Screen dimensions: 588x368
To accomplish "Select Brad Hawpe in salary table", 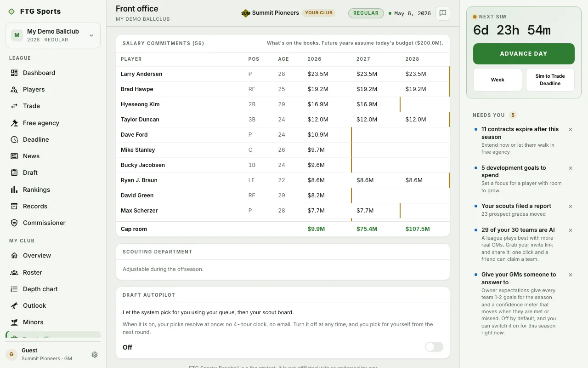I will 283,89.
